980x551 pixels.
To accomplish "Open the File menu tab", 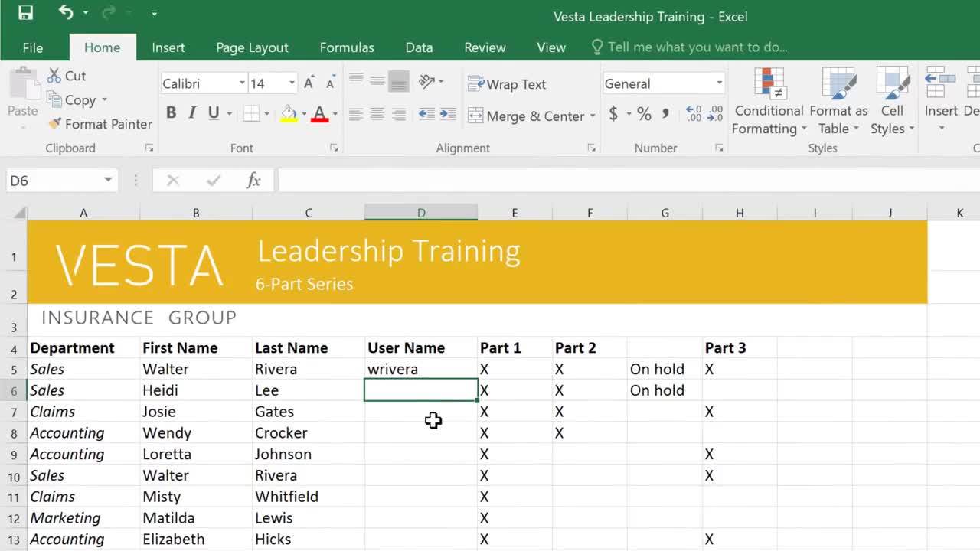I will pyautogui.click(x=33, y=47).
